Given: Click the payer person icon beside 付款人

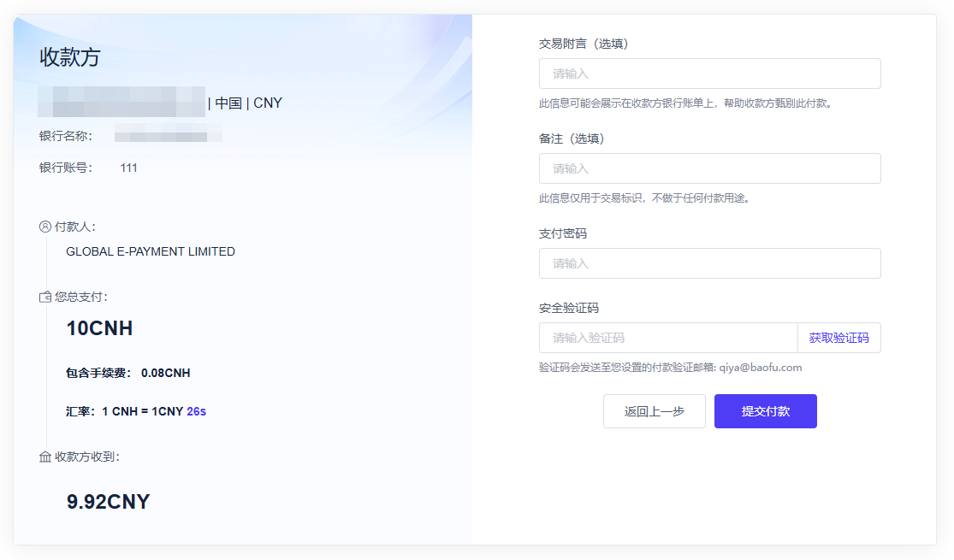Looking at the screenshot, I should pyautogui.click(x=45, y=227).
